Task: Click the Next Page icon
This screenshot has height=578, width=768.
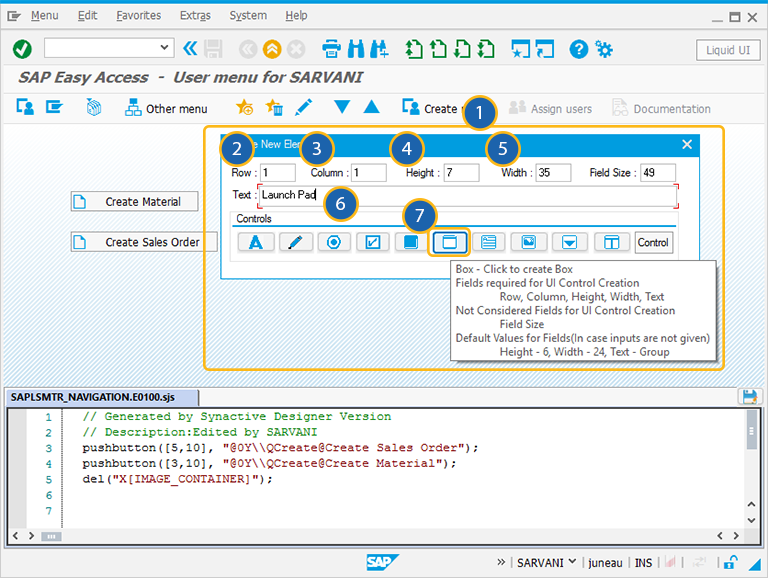Action: 462,49
